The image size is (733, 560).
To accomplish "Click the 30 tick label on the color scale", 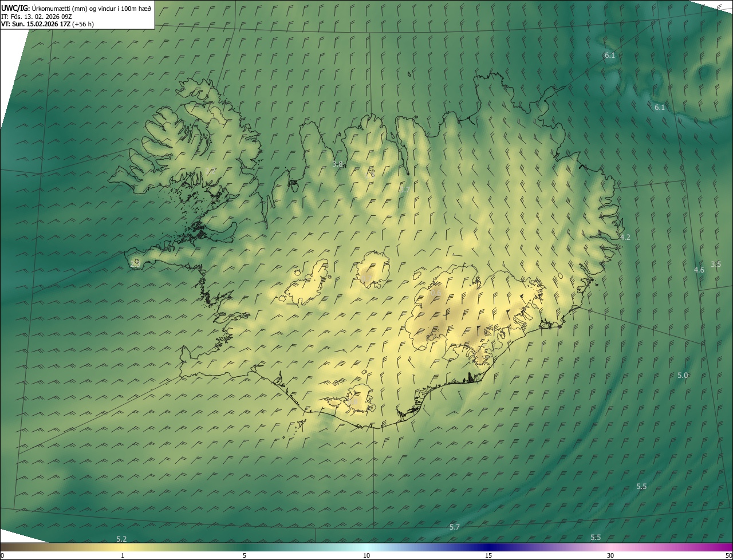I will point(610,555).
